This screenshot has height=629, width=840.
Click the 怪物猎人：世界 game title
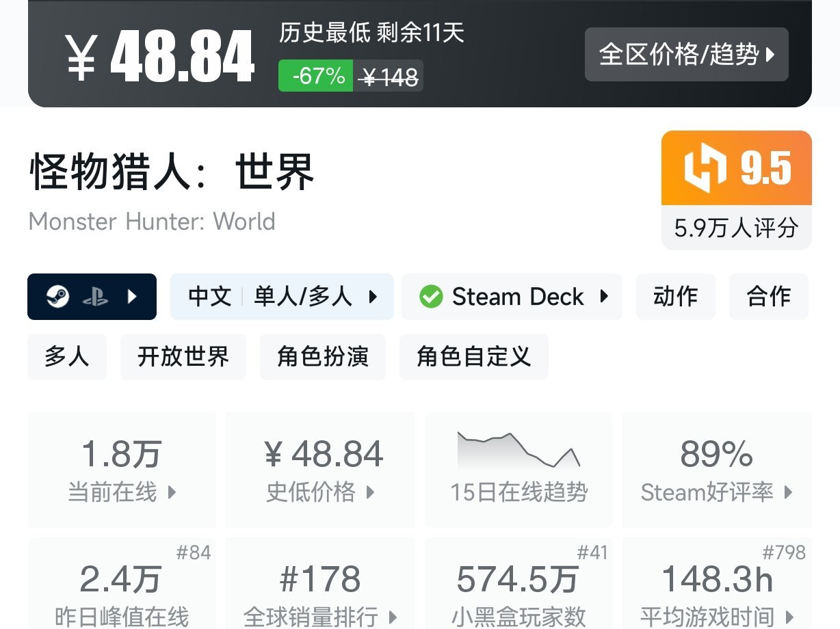point(172,171)
